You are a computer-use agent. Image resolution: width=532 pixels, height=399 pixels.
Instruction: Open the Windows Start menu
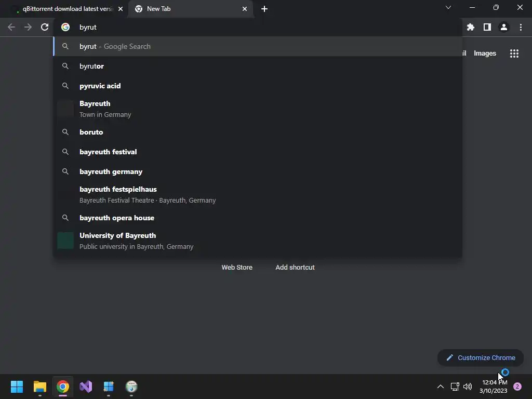[x=17, y=387]
